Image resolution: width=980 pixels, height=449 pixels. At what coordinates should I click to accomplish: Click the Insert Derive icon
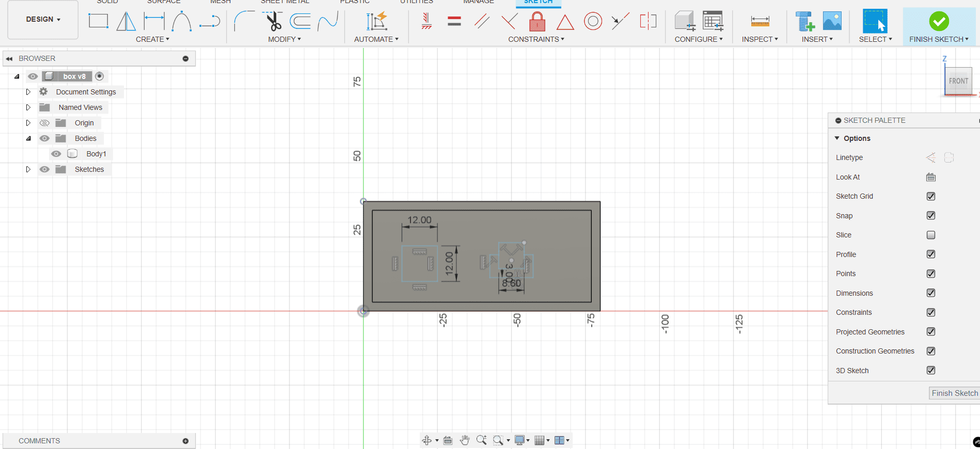804,21
